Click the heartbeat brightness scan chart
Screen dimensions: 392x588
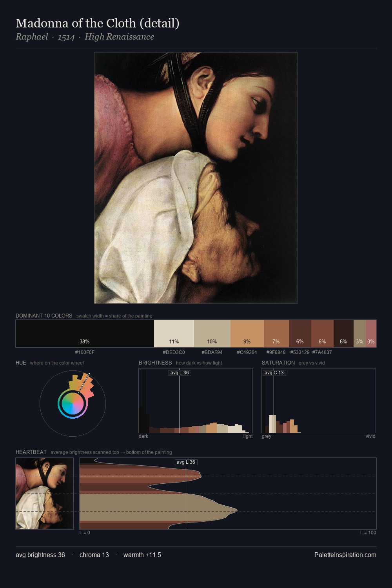tap(228, 494)
